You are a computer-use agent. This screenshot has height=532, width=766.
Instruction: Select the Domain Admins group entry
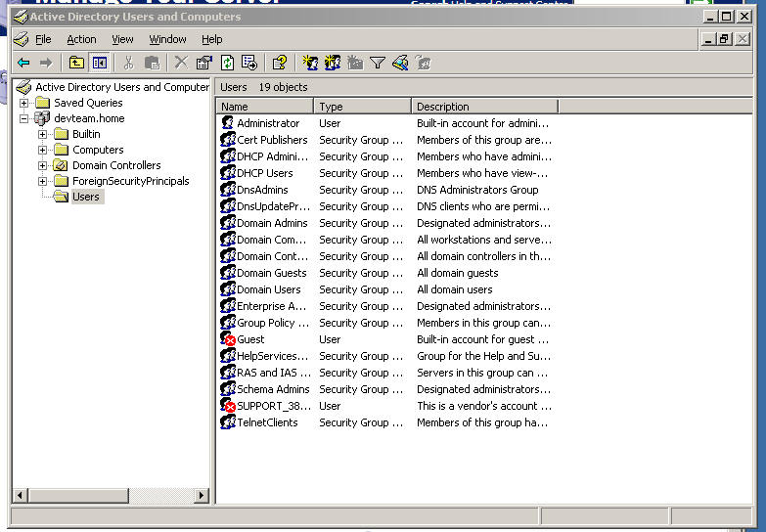click(271, 223)
